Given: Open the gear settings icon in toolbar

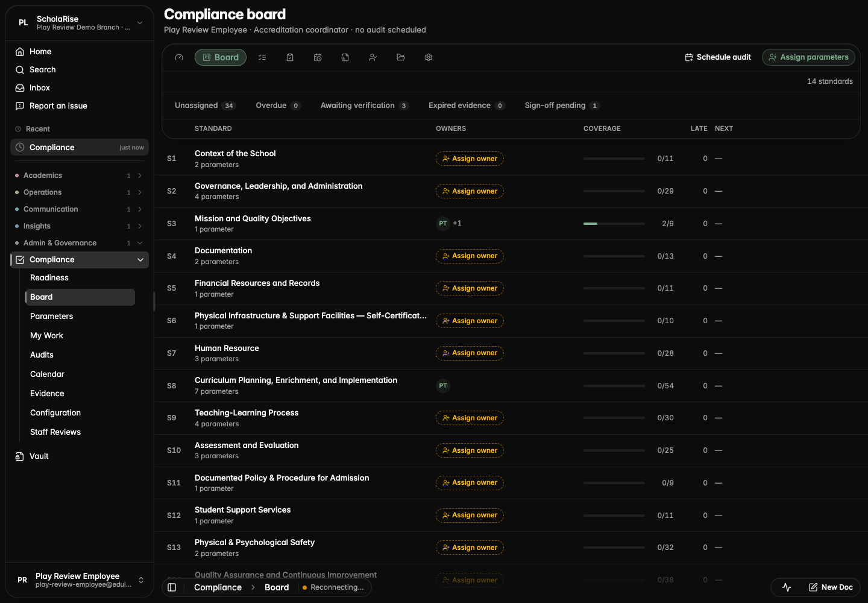Looking at the screenshot, I should [x=429, y=57].
